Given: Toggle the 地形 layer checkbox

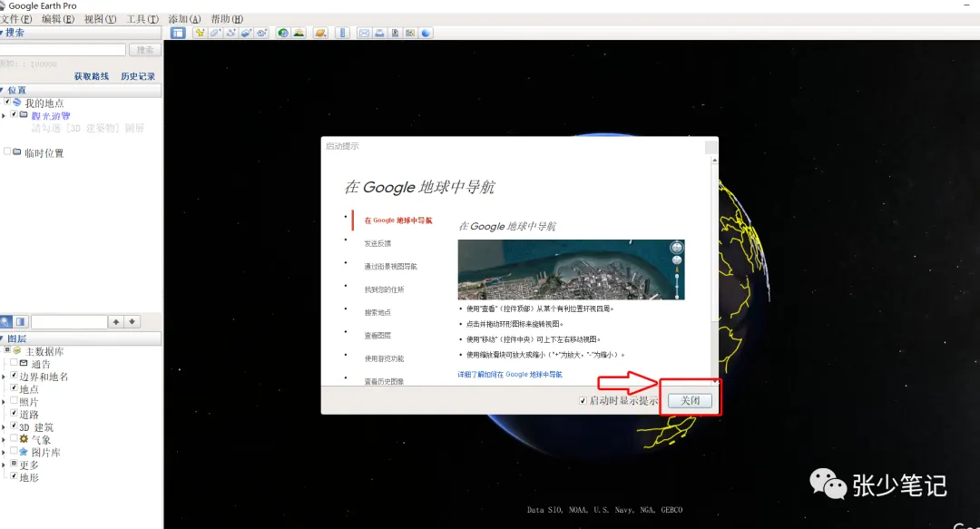Looking at the screenshot, I should point(14,475).
